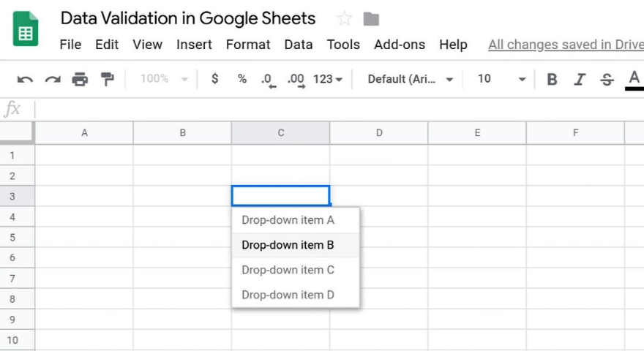Image resolution: width=644 pixels, height=351 pixels.
Task: Toggle bold formatting
Action: pos(553,79)
